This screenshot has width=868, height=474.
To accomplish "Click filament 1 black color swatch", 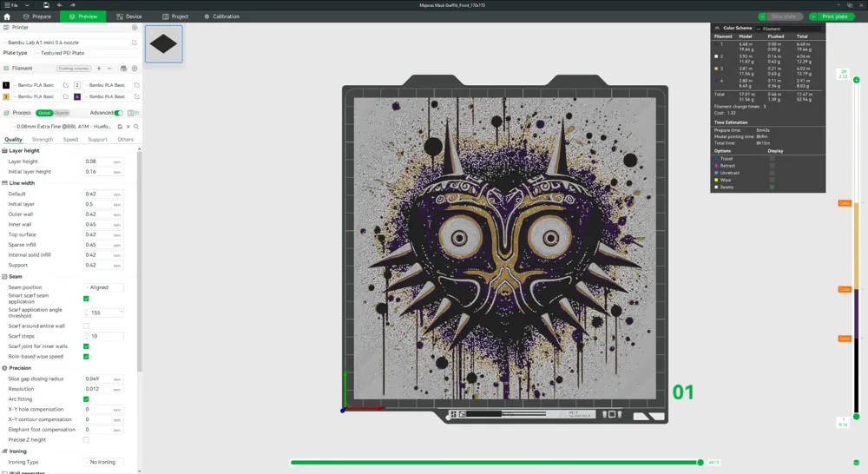I will pos(6,85).
